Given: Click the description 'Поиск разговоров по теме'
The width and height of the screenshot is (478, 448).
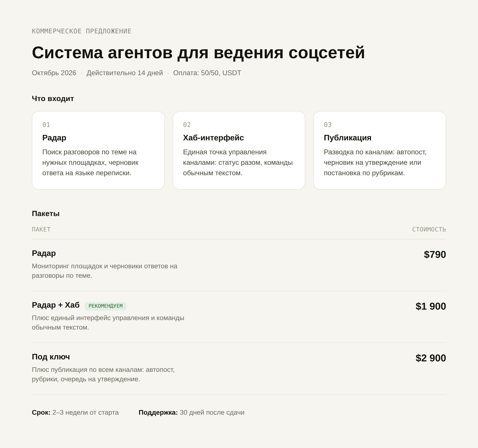Looking at the screenshot, I should pyautogui.click(x=90, y=163).
